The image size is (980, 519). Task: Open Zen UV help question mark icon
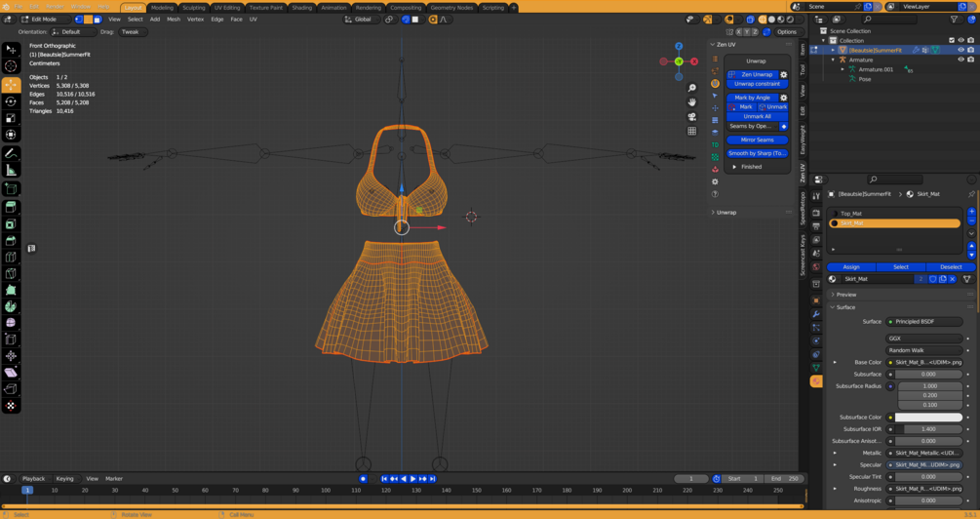[x=715, y=194]
